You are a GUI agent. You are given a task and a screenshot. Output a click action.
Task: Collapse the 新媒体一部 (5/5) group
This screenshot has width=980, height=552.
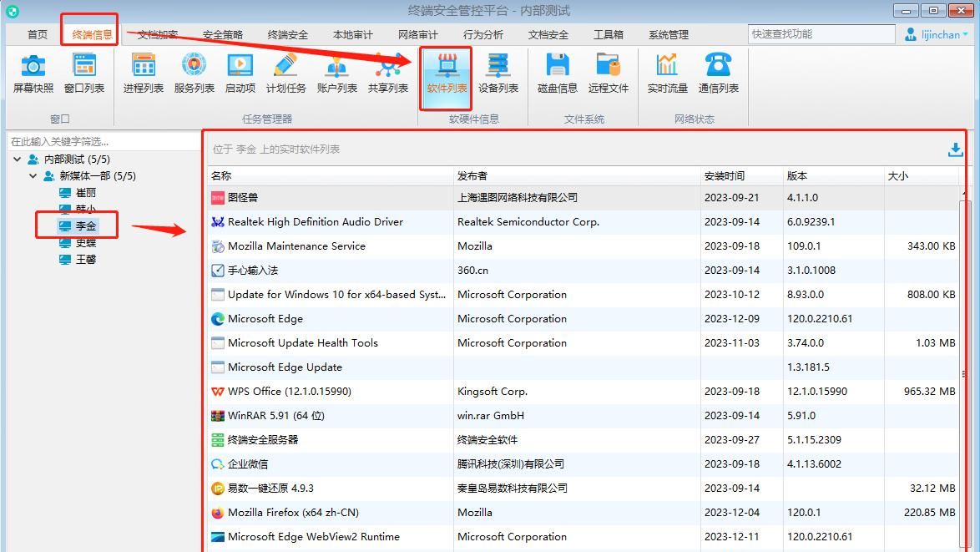33,176
